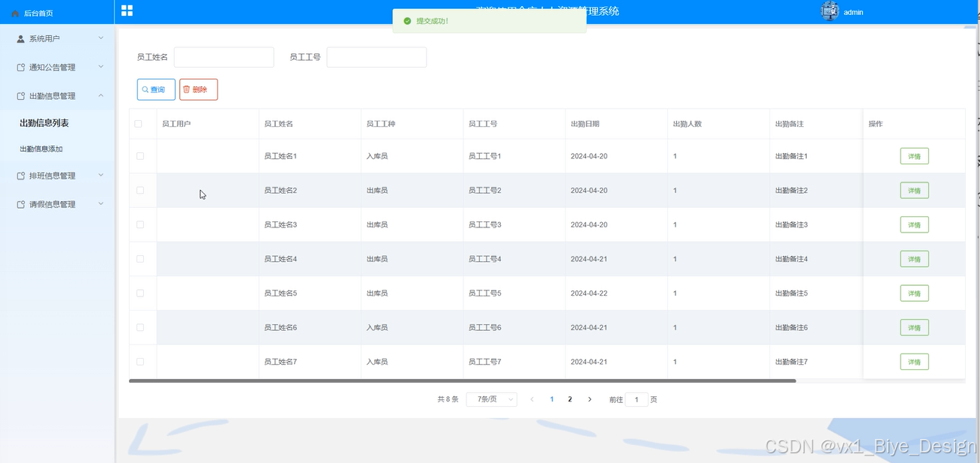Open 详情 for 员工姓名6 row
The image size is (980, 463).
coord(914,327)
